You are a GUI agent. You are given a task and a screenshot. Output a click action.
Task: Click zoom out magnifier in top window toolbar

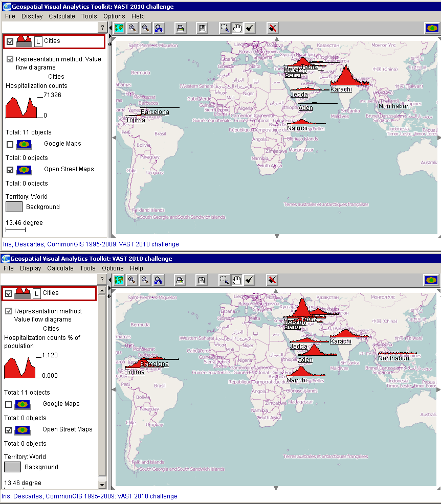point(145,28)
